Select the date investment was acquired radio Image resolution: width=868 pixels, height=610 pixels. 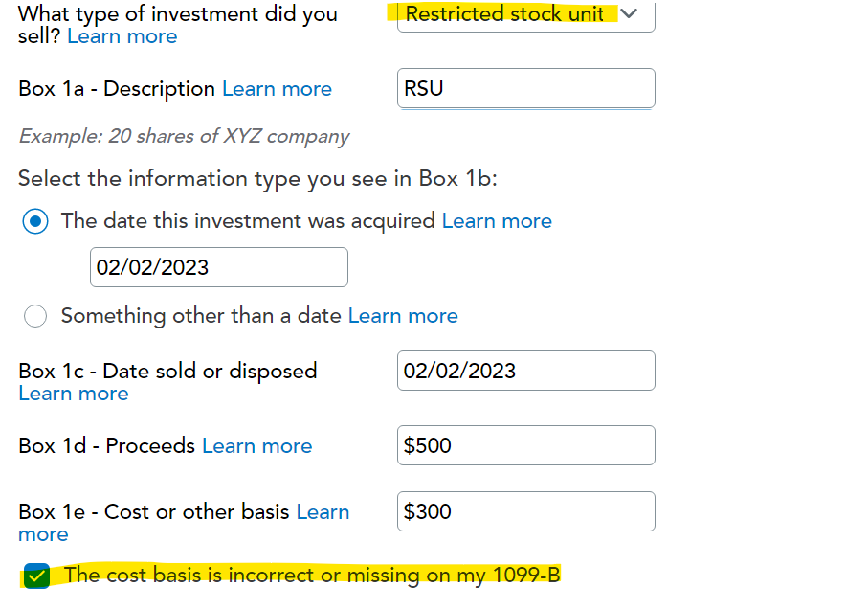36,221
